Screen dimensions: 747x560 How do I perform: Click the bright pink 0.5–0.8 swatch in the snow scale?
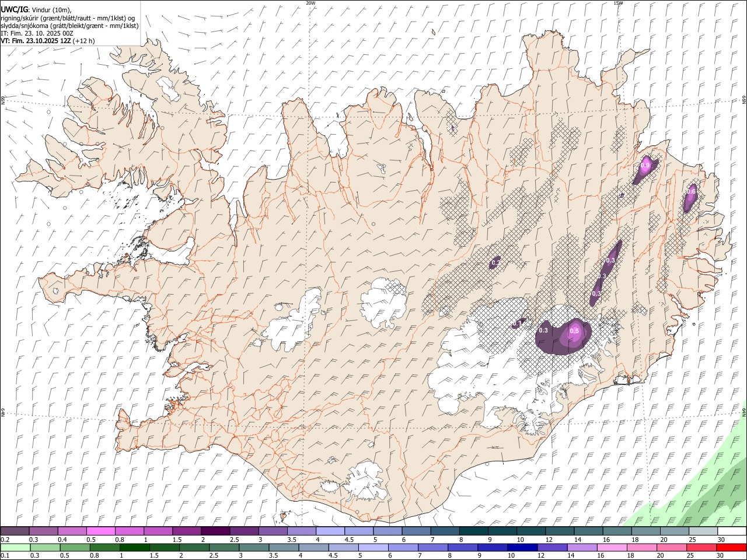pos(100,531)
